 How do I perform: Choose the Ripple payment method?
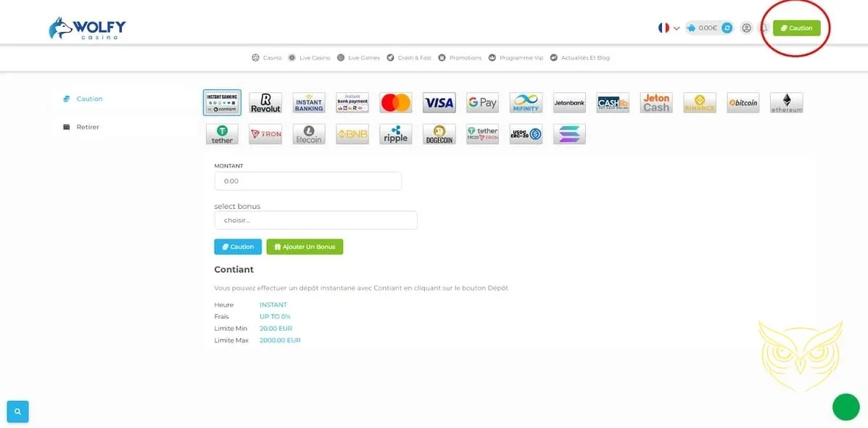point(395,134)
